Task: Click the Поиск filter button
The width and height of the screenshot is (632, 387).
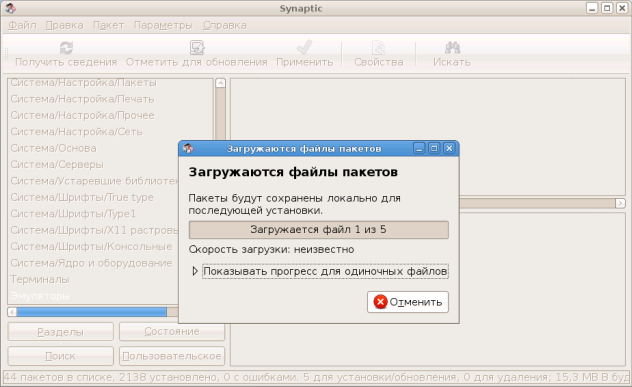Action: tap(60, 356)
